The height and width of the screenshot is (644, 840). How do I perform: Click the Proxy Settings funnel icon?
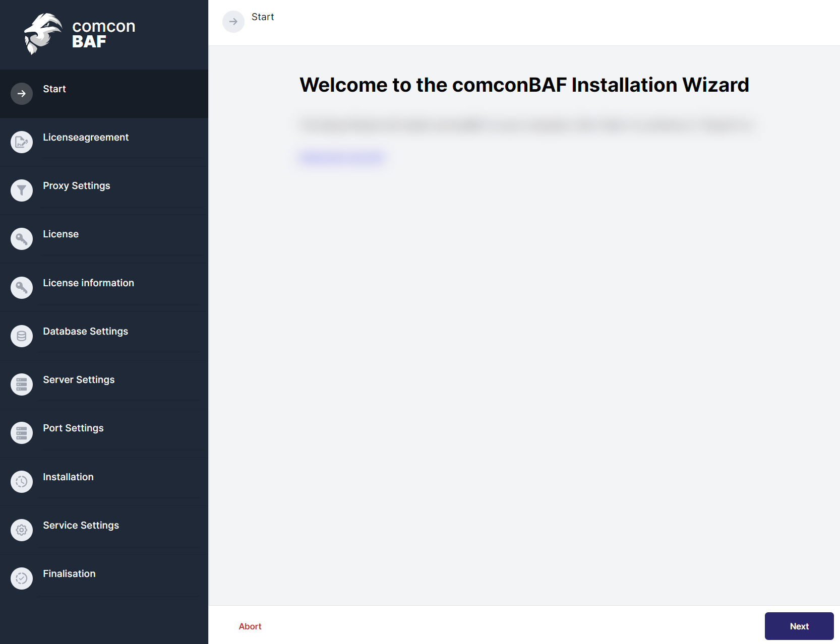pos(22,190)
